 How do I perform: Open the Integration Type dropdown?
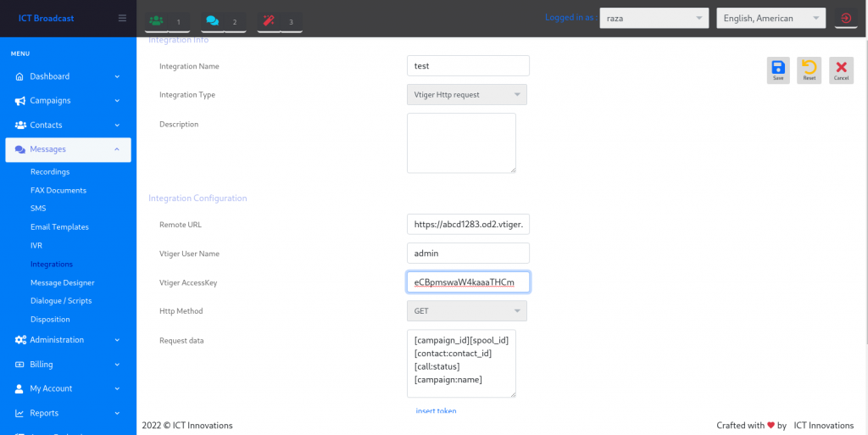pyautogui.click(x=467, y=95)
